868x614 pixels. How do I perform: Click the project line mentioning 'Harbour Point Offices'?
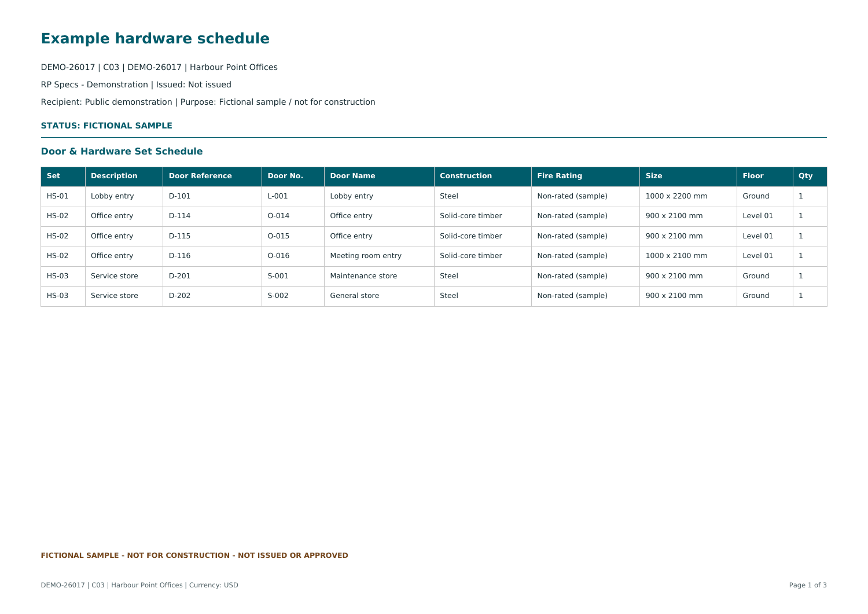159,67
